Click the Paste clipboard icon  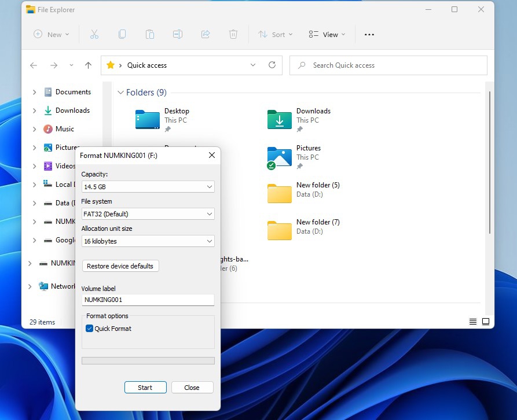click(x=150, y=34)
